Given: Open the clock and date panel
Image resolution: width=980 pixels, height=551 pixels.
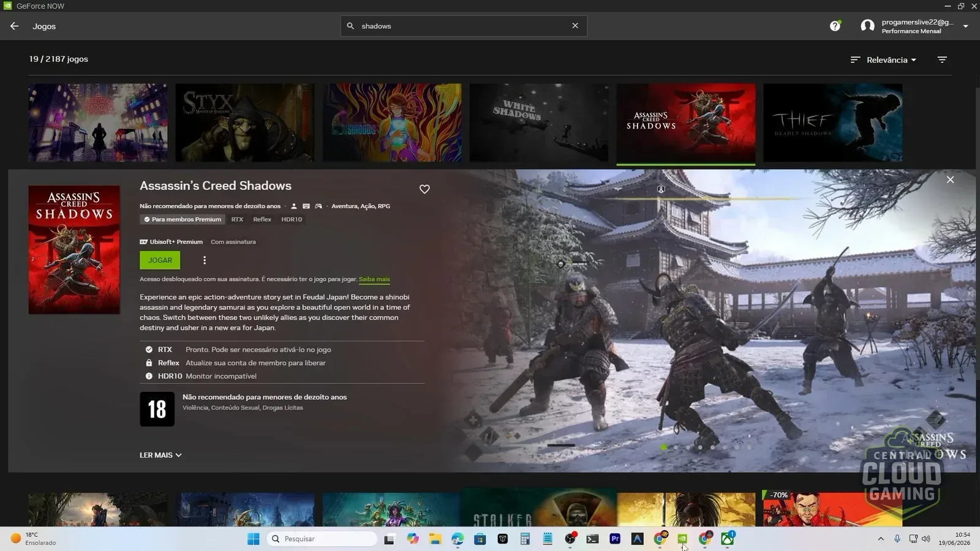Looking at the screenshot, I should tap(954, 539).
